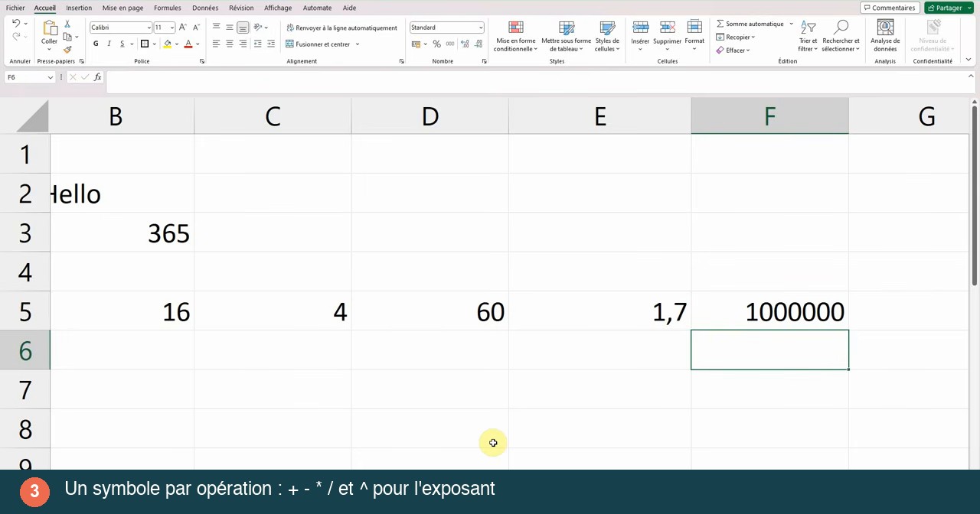Select cell containing 1000000
This screenshot has height=514, width=980.
[x=769, y=311]
